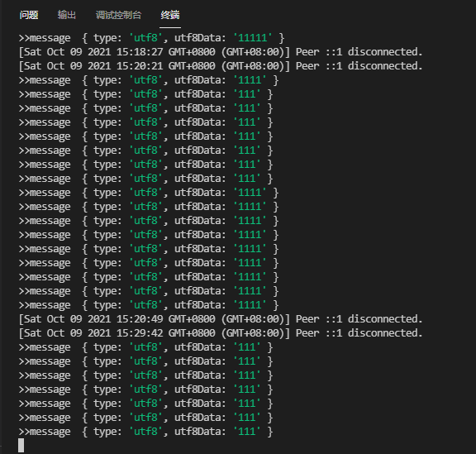Image resolution: width=476 pixels, height=454 pixels.
Task: Click the '1111' message directly above the 15:20:49 line
Action: point(149,305)
